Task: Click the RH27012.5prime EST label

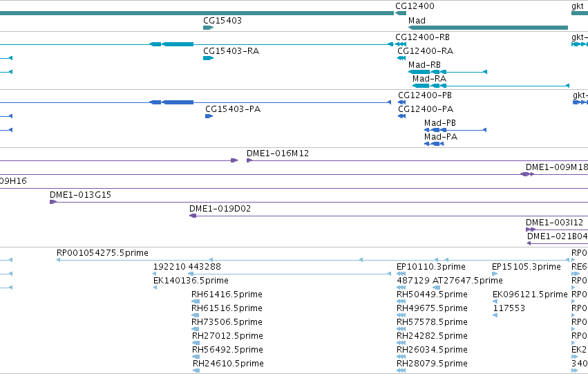Action: 227,336
